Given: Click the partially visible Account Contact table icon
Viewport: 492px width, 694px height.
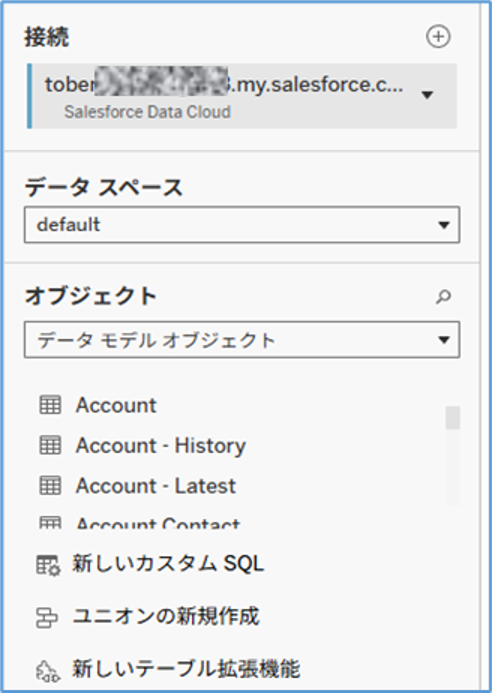Looking at the screenshot, I should (x=50, y=522).
